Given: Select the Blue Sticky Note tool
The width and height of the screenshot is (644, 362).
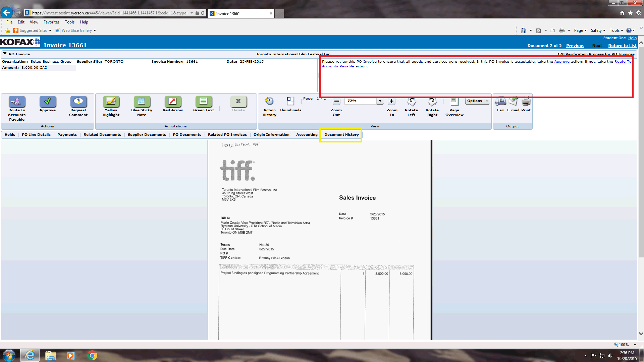Looking at the screenshot, I should [142, 102].
